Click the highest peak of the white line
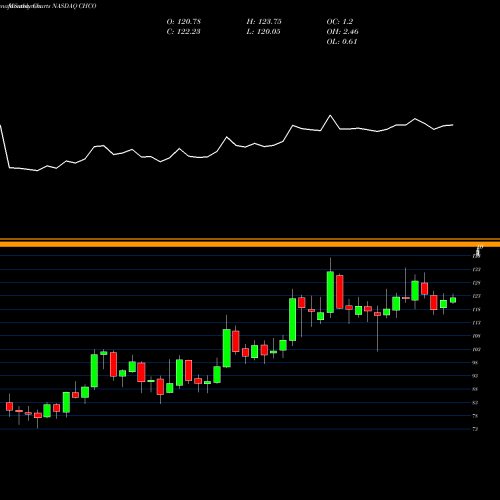 tap(330, 116)
